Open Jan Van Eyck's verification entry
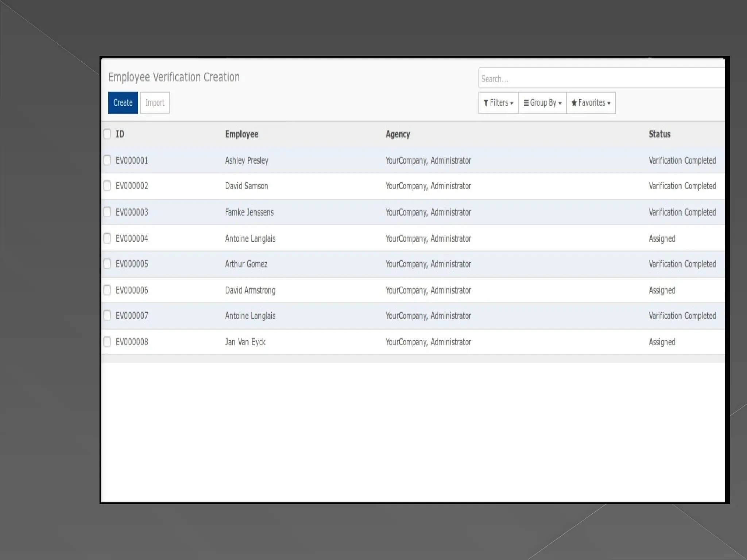The image size is (747, 560). (245, 342)
